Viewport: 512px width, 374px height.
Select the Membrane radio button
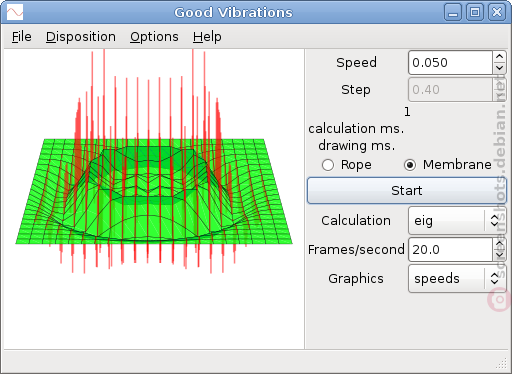pos(410,165)
